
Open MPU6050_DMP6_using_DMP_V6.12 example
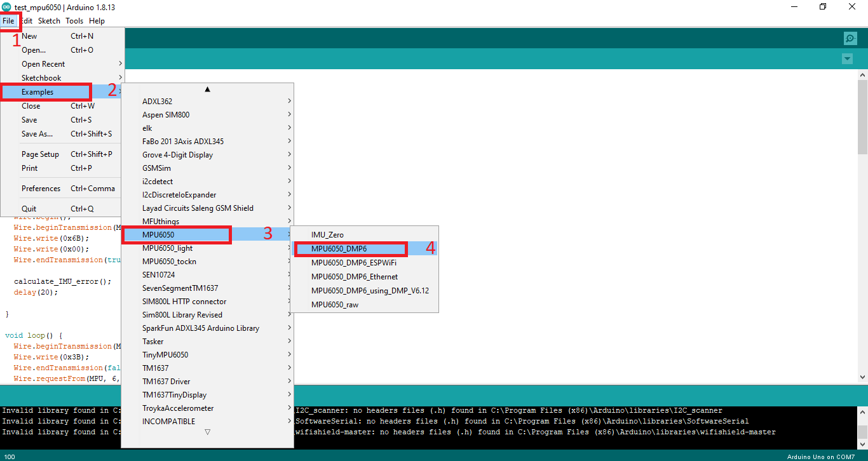pos(364,291)
